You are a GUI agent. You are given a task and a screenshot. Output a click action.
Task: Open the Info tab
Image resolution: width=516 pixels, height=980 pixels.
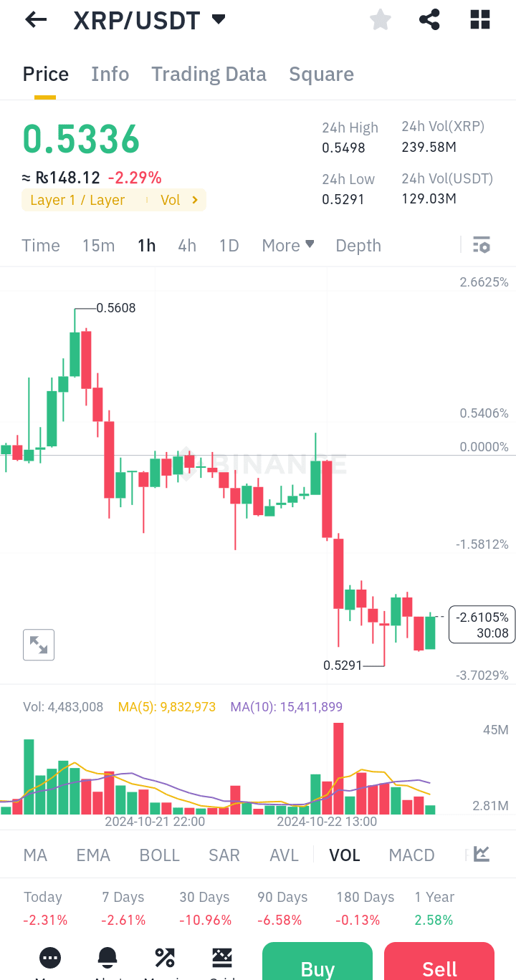click(x=110, y=75)
